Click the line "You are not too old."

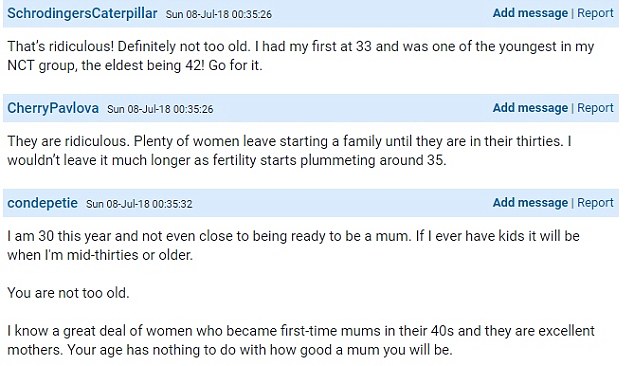coord(68,293)
